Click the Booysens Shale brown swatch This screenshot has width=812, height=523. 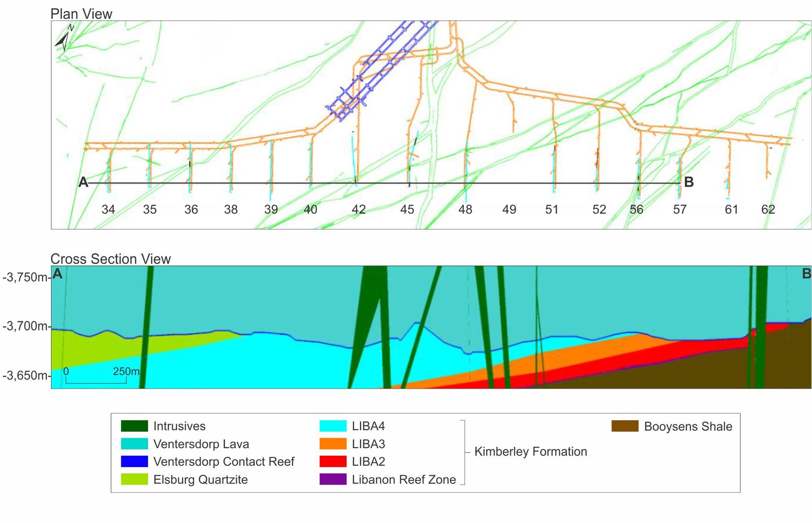[625, 426]
